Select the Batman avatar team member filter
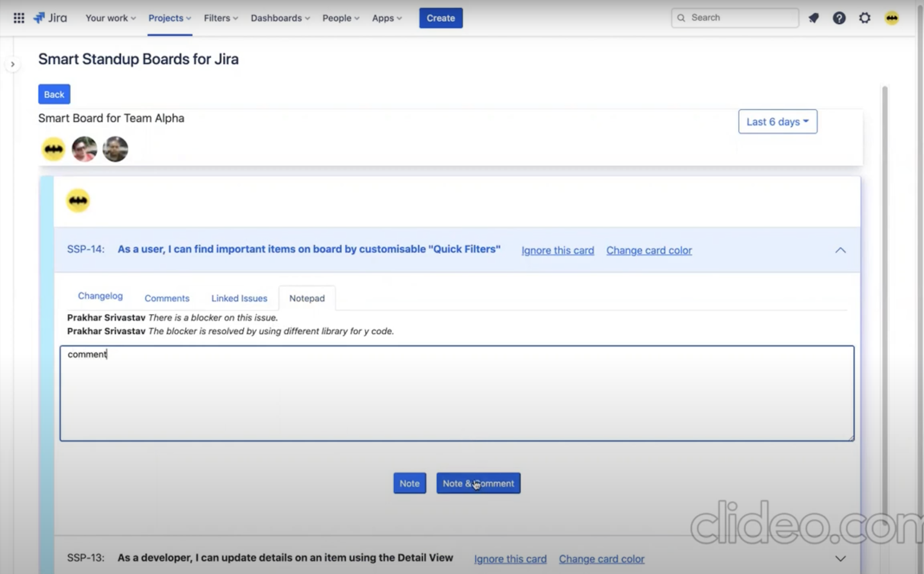924x574 pixels. point(53,149)
